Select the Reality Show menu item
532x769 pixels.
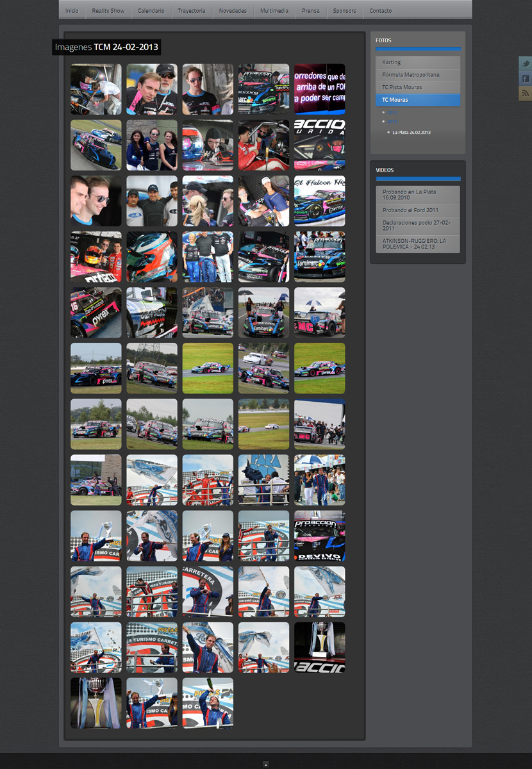(x=108, y=11)
